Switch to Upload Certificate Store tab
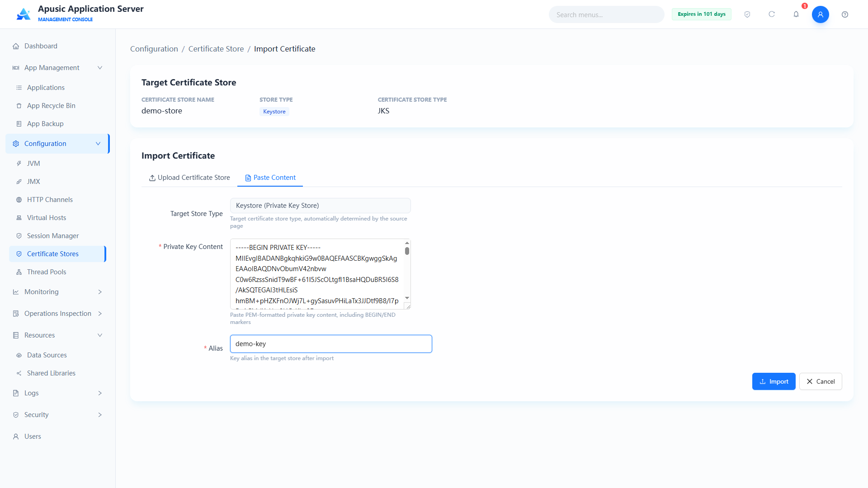The image size is (868, 488). [189, 178]
